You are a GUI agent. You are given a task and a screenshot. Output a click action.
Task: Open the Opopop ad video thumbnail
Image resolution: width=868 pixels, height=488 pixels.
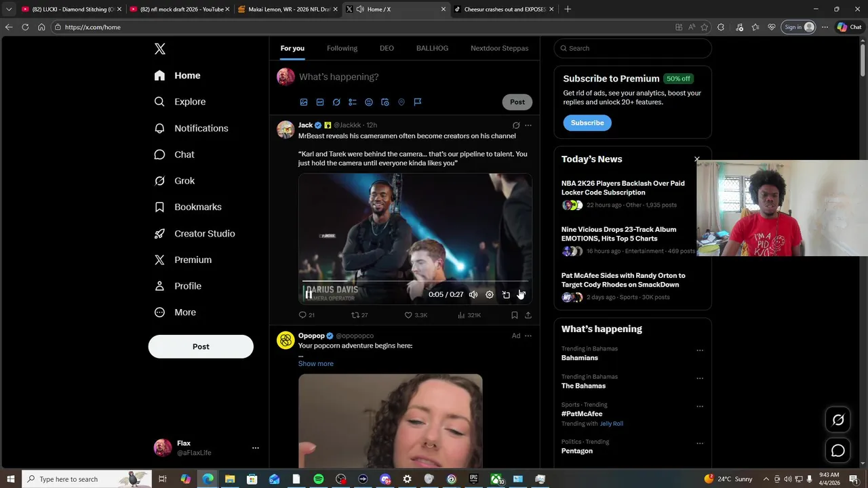(x=391, y=420)
